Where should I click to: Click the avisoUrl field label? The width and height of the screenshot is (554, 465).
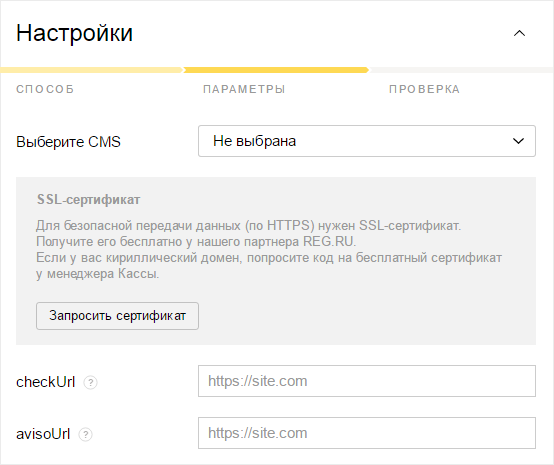click(x=43, y=434)
